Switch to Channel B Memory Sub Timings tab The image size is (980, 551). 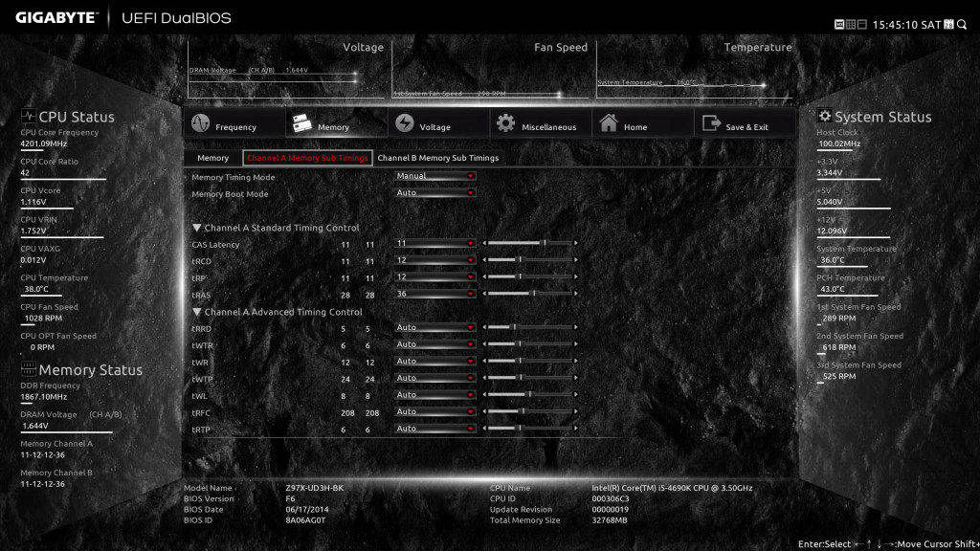(x=437, y=158)
